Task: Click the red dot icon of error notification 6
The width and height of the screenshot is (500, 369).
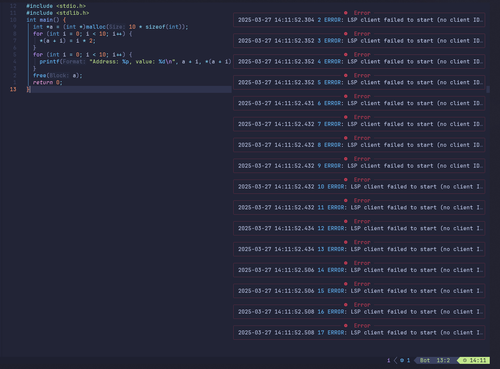Action: (346, 96)
